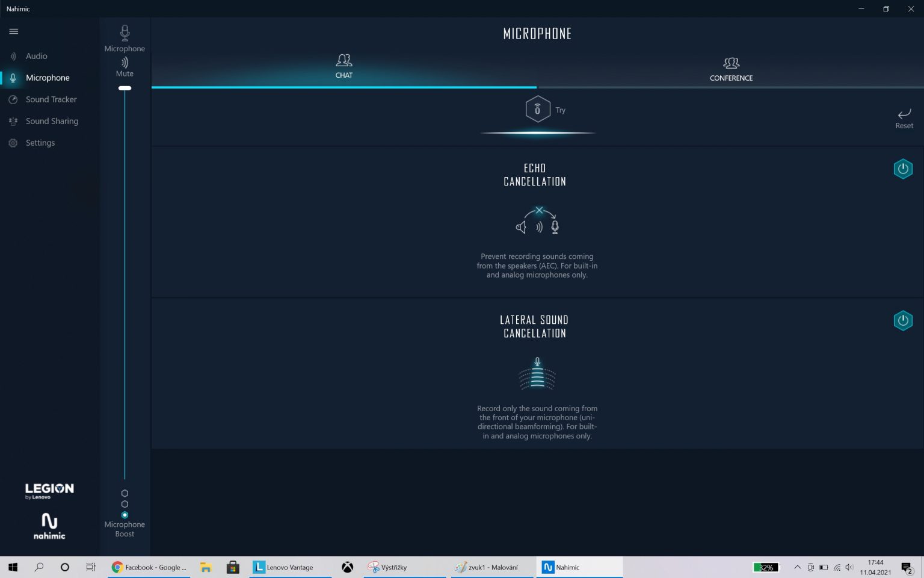
Task: Reset microphone settings to default
Action: click(x=904, y=118)
